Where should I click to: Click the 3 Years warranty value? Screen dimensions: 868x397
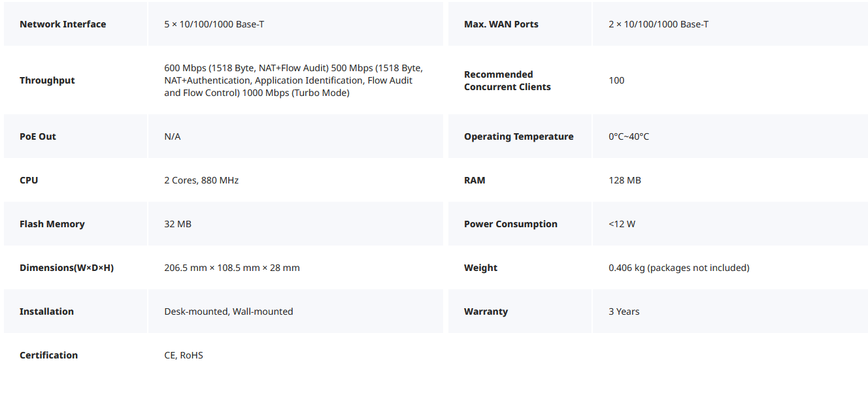pyautogui.click(x=624, y=311)
